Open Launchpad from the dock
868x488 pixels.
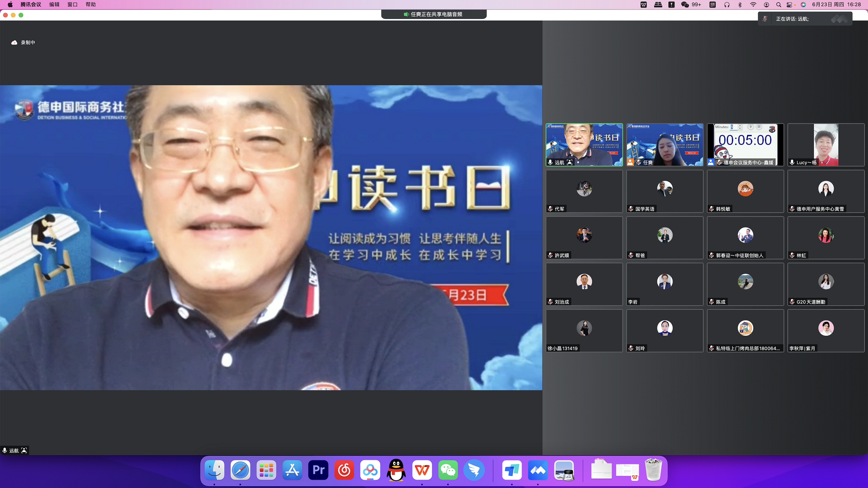tap(266, 469)
